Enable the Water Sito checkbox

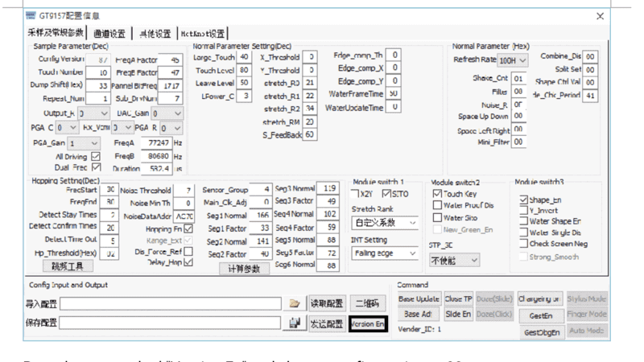click(x=437, y=217)
